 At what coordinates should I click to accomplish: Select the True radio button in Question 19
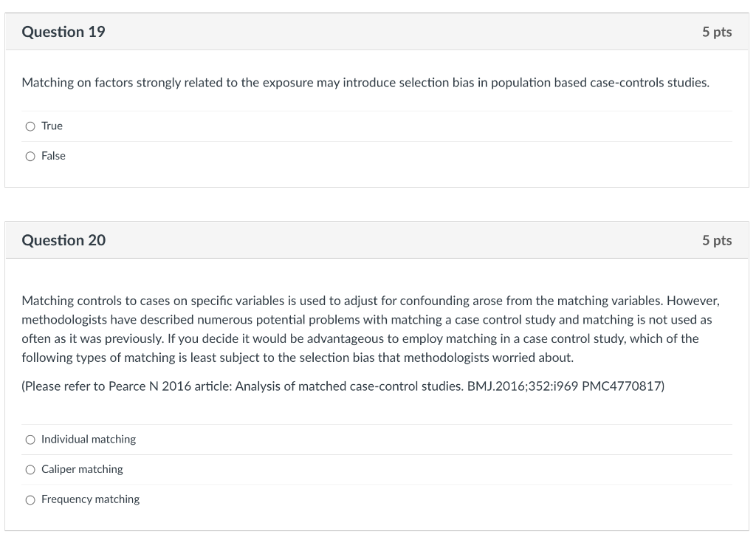tap(30, 126)
